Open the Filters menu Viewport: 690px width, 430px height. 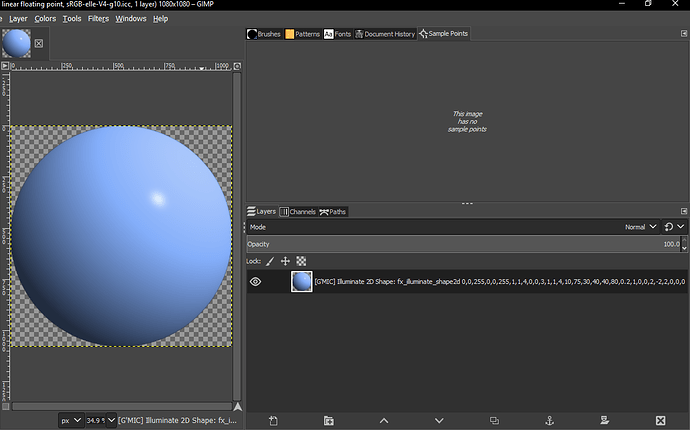coord(98,18)
